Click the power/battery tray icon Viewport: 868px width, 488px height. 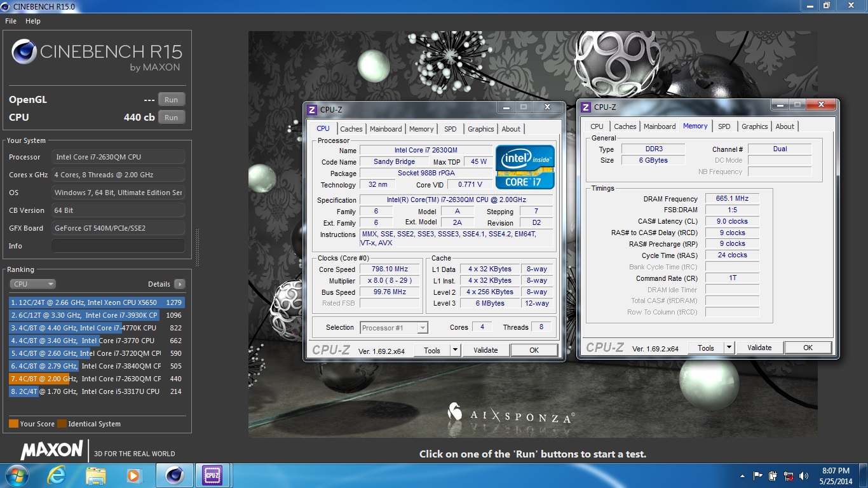click(773, 475)
